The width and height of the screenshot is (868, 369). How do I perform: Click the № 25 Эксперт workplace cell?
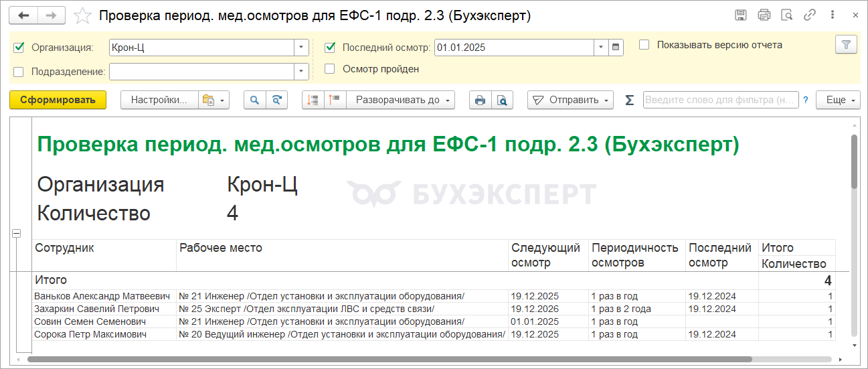[x=342, y=309]
